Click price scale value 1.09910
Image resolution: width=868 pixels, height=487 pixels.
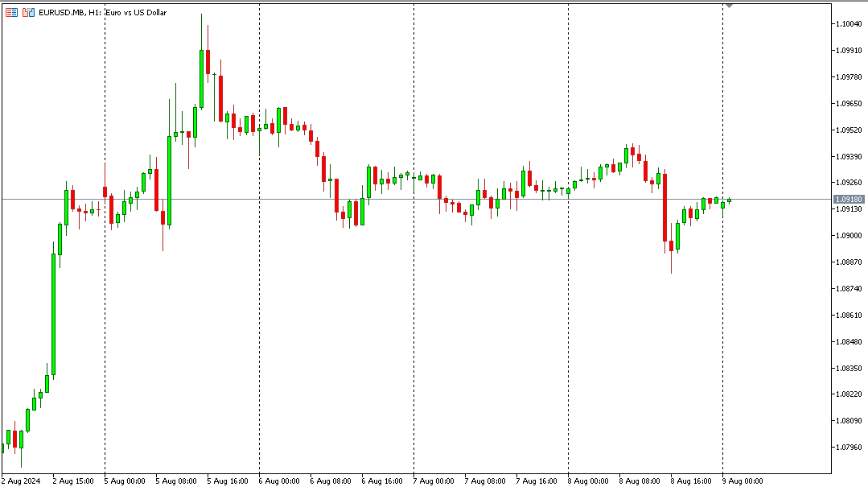849,51
